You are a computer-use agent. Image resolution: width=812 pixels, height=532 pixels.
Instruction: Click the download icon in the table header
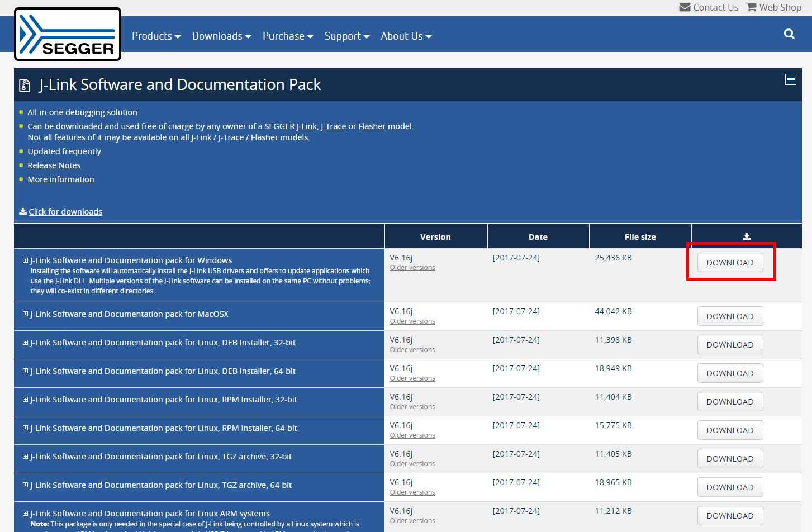tap(747, 237)
